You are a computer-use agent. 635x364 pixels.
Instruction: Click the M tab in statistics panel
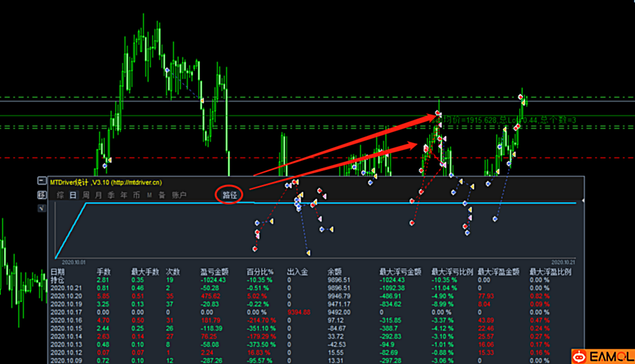pos(150,195)
